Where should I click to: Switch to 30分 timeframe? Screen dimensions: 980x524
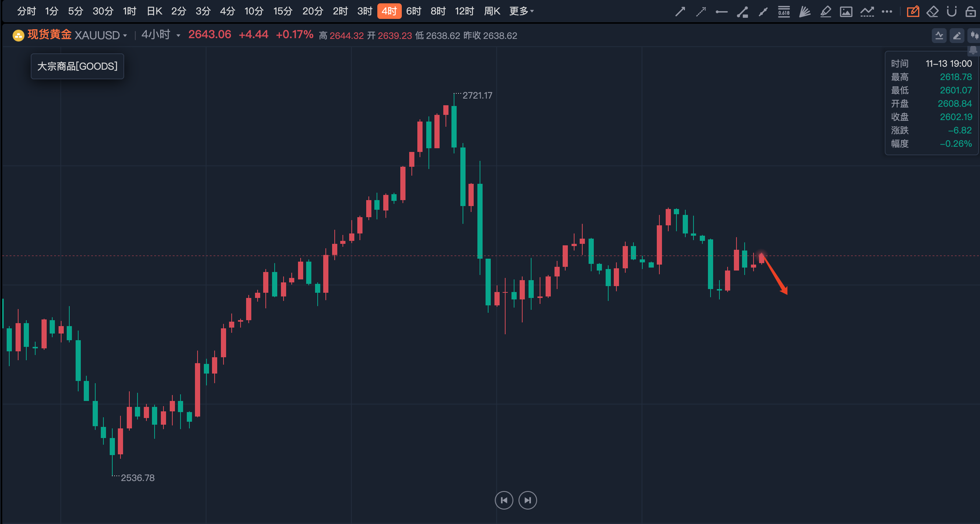point(103,11)
